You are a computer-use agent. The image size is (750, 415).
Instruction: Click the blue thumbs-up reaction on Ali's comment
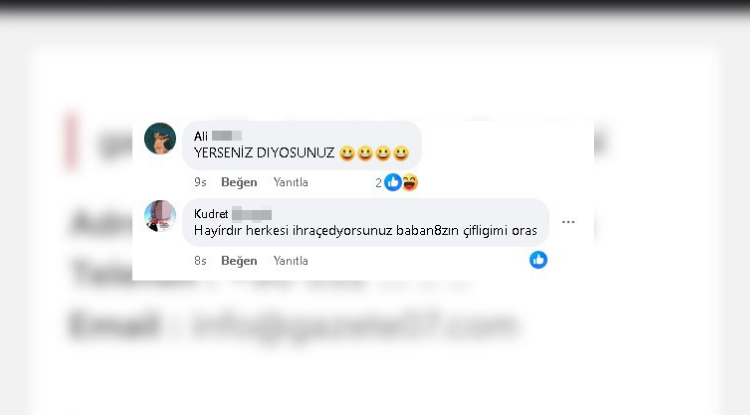point(393,182)
